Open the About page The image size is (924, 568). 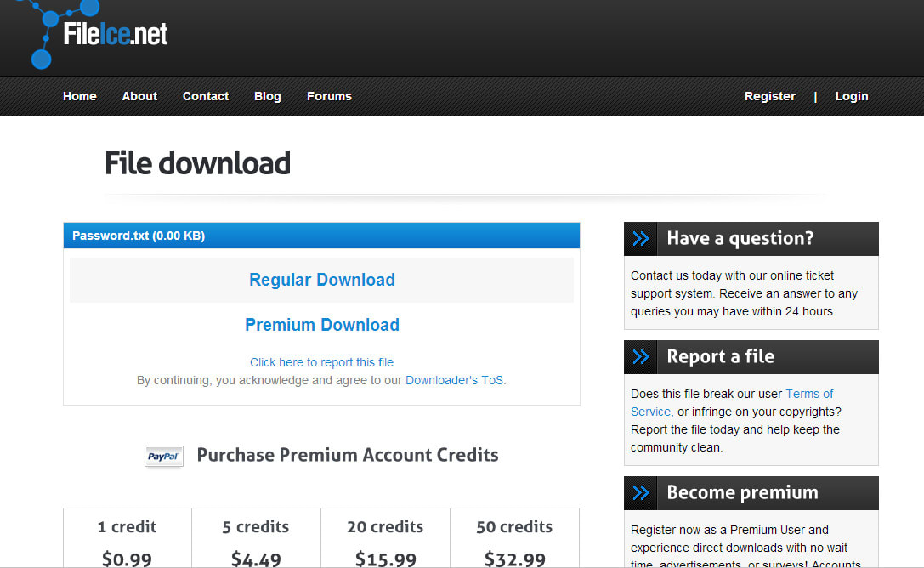pos(139,96)
